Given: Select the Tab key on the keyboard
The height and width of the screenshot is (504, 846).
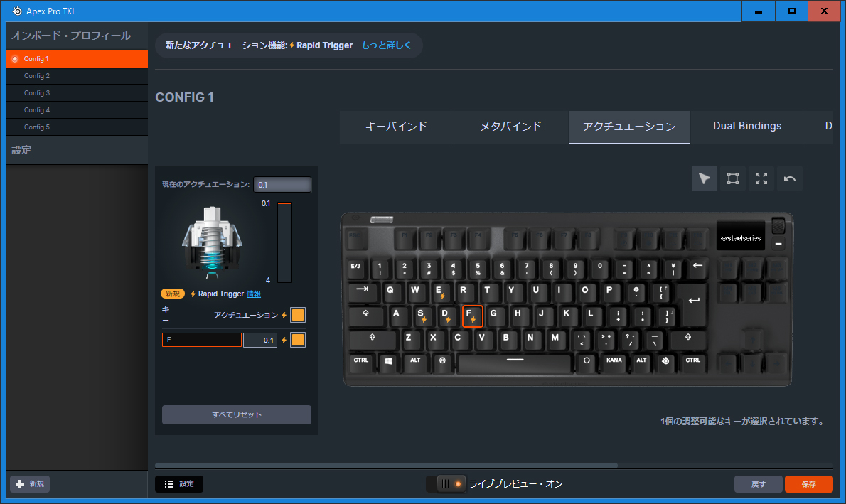Looking at the screenshot, I should point(363,291).
